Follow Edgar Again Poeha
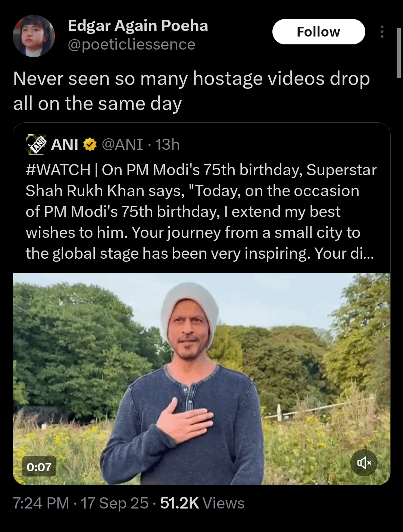This screenshot has width=403, height=532. click(319, 32)
